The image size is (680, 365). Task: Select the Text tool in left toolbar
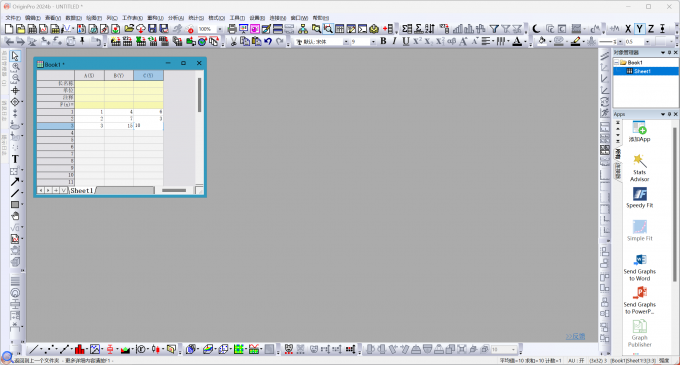pyautogui.click(x=15, y=159)
